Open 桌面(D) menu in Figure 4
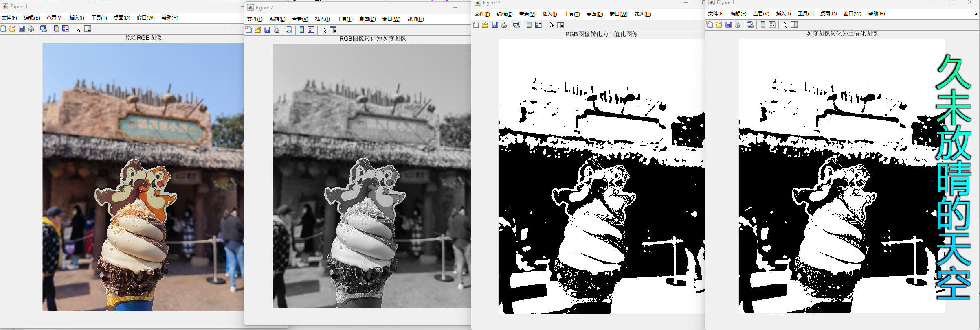The width and height of the screenshot is (980, 330). click(x=828, y=14)
